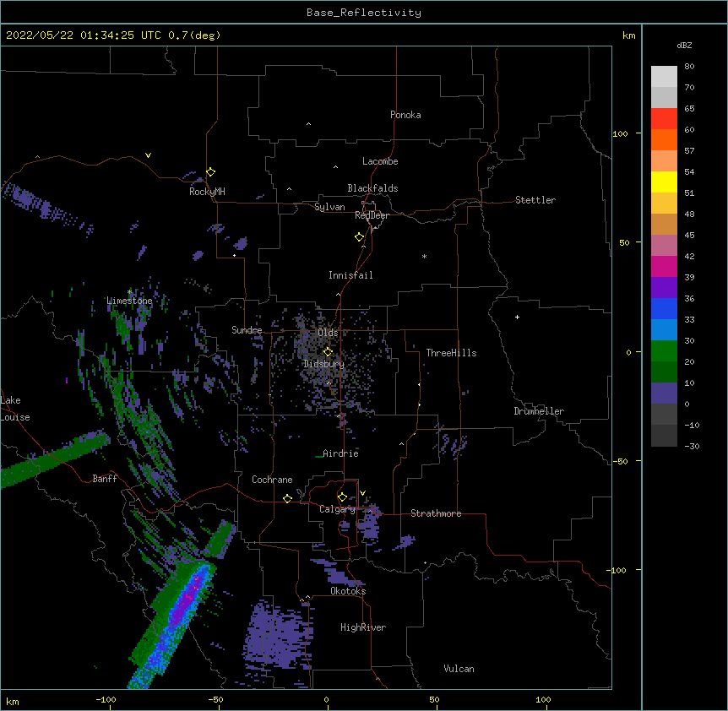The height and width of the screenshot is (711, 728).
Task: Click the ThreeHills city label
Action: (451, 353)
